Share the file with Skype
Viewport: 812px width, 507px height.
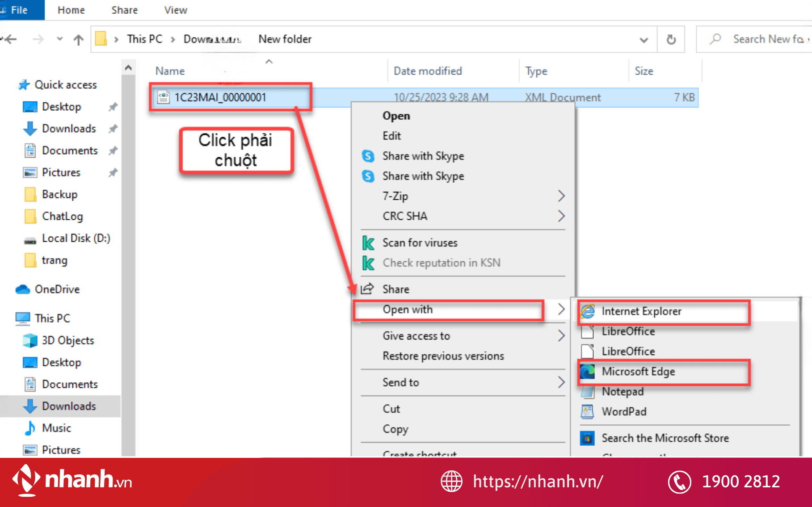point(423,156)
